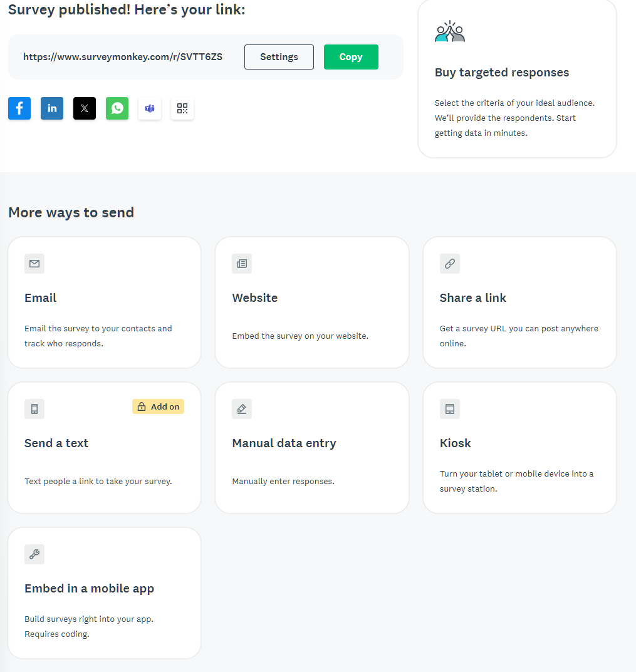Click the Kiosk tablet icon
The height and width of the screenshot is (672, 636).
click(449, 409)
